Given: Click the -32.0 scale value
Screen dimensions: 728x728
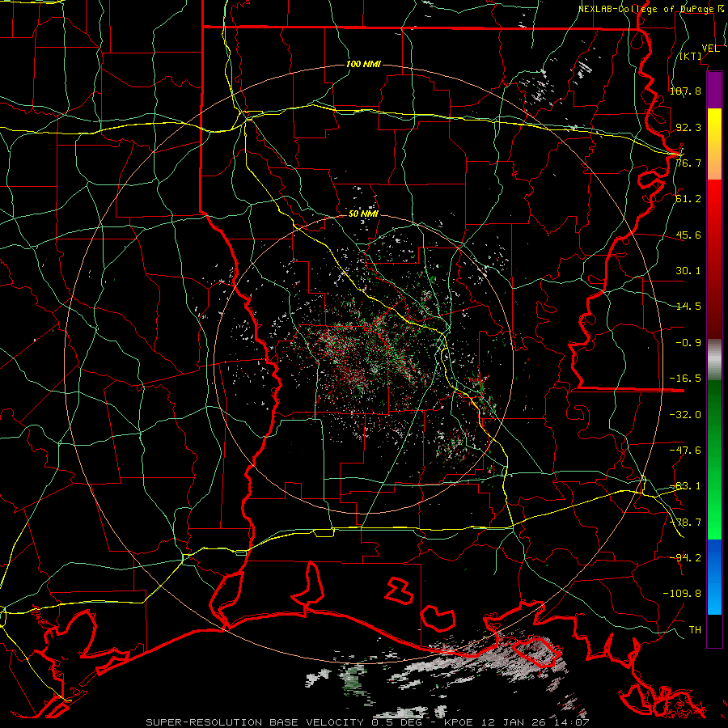Looking at the screenshot, I should point(685,415).
